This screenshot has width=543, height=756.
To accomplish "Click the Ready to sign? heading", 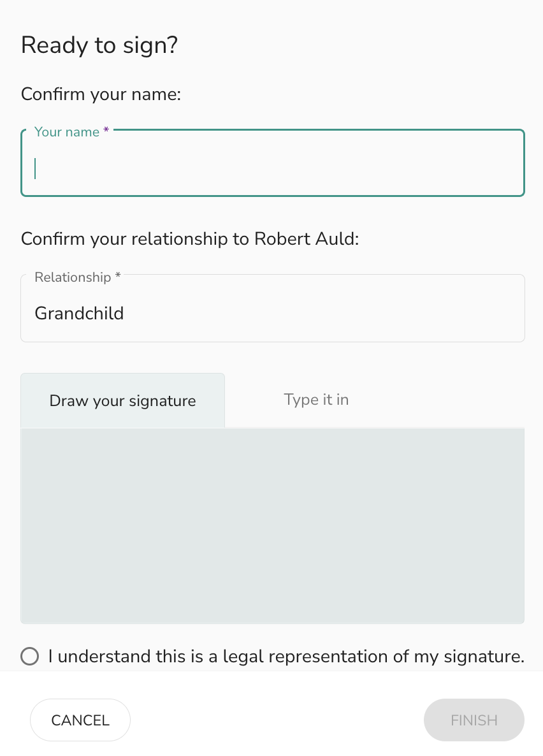I will tap(99, 45).
